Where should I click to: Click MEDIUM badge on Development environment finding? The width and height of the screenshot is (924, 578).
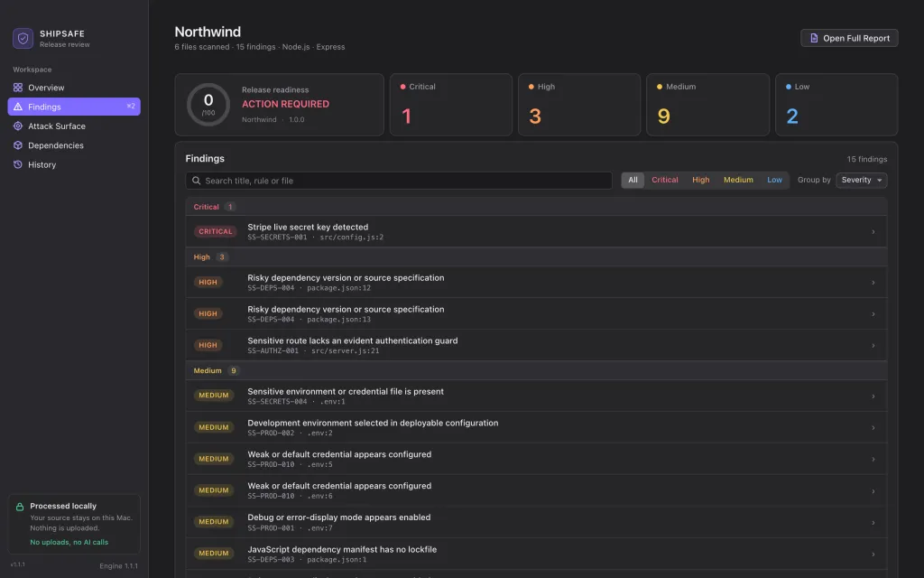[x=213, y=427]
